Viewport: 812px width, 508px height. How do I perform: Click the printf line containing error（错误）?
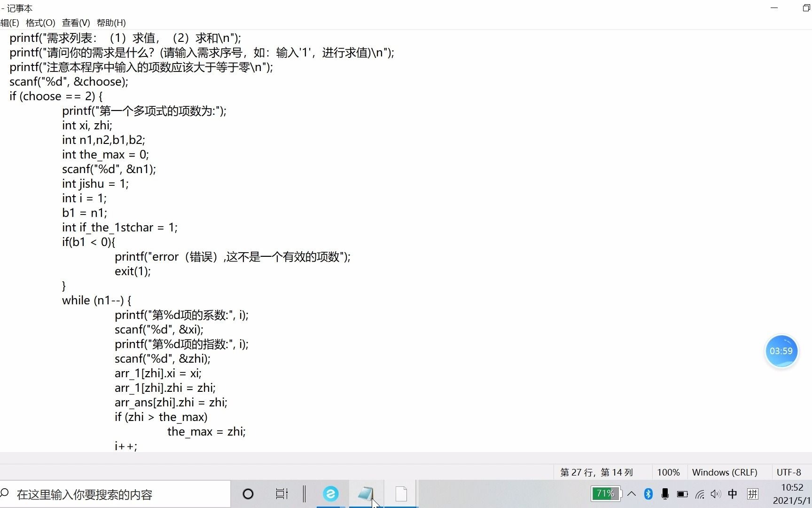[233, 256]
